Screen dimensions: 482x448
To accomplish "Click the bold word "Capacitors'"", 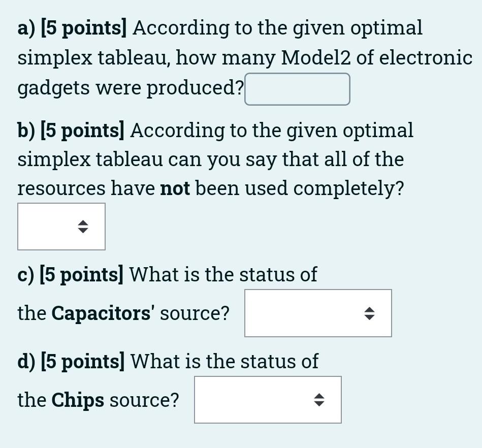I will 103,313.
